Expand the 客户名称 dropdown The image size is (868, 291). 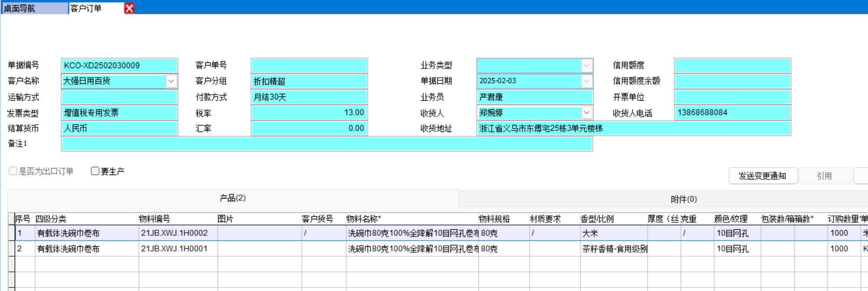tap(171, 81)
